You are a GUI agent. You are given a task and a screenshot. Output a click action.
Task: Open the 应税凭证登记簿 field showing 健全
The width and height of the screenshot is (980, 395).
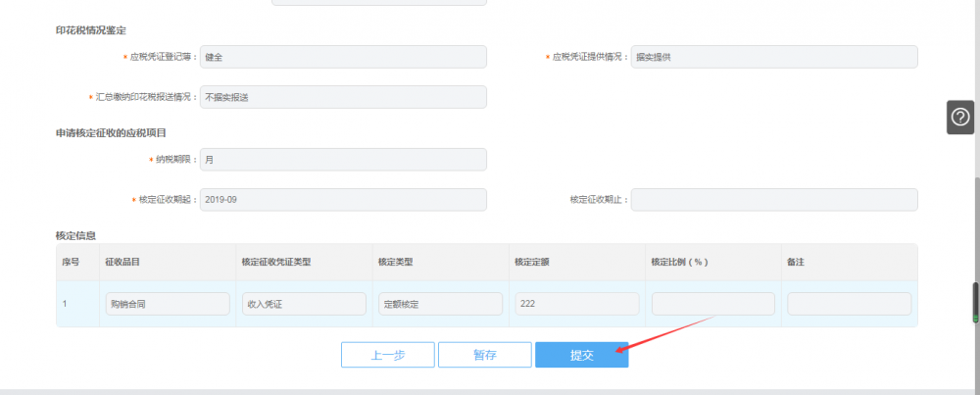pyautogui.click(x=343, y=57)
